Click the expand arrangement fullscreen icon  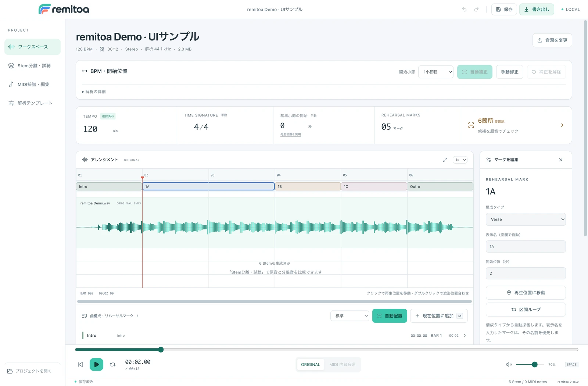tap(445, 160)
